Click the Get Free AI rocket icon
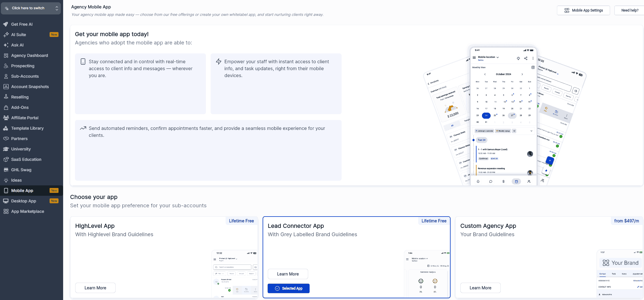The width and height of the screenshot is (644, 300). point(6,24)
